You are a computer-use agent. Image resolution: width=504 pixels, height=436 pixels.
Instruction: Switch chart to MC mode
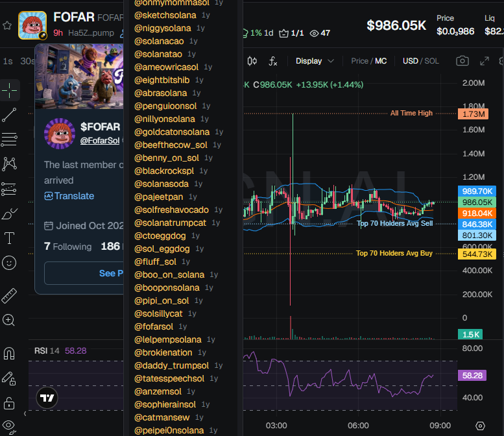(381, 61)
